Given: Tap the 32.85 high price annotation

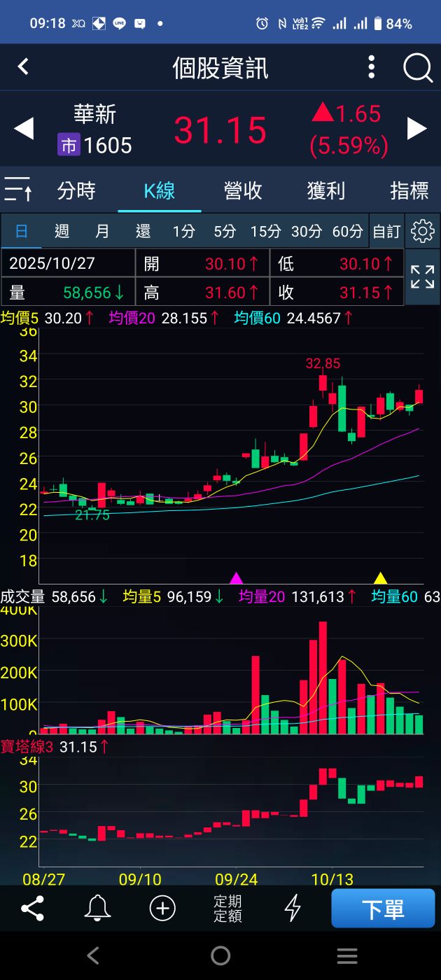Looking at the screenshot, I should coord(323,363).
